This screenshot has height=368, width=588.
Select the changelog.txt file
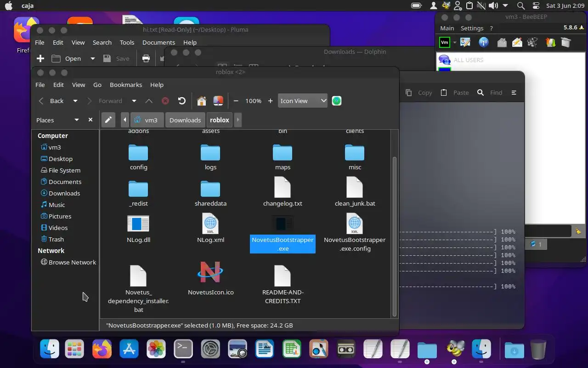[x=283, y=192]
